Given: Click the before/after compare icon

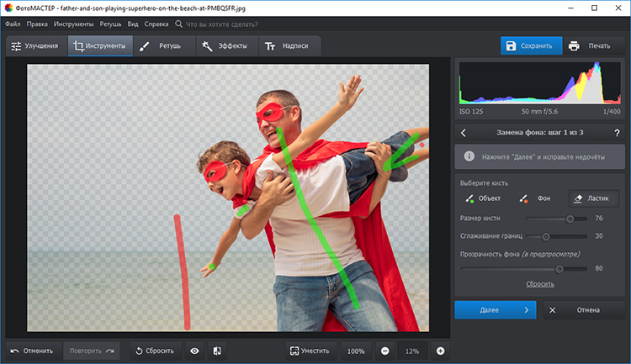Looking at the screenshot, I should coord(216,351).
